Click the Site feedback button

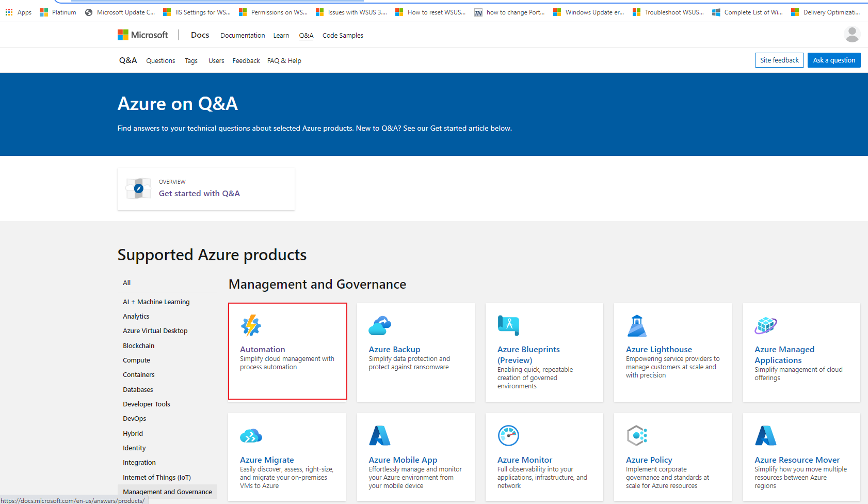tap(779, 60)
